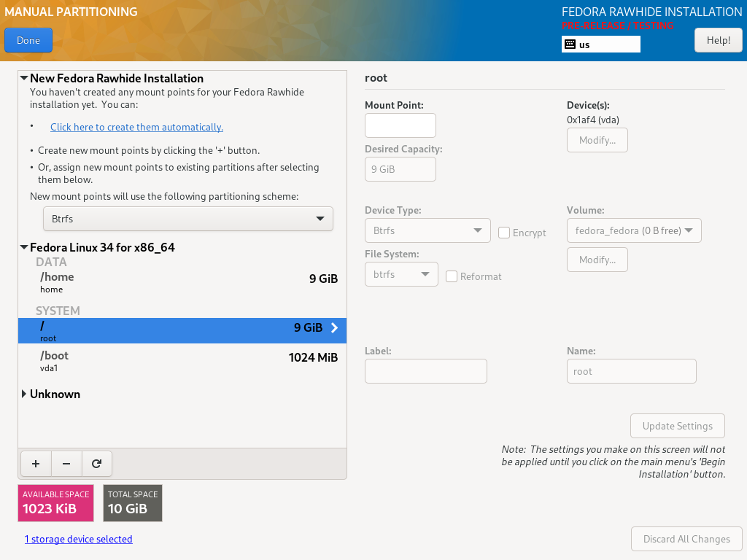Open the Volume fedora_fedora dropdown
This screenshot has width=747, height=560.
click(634, 230)
